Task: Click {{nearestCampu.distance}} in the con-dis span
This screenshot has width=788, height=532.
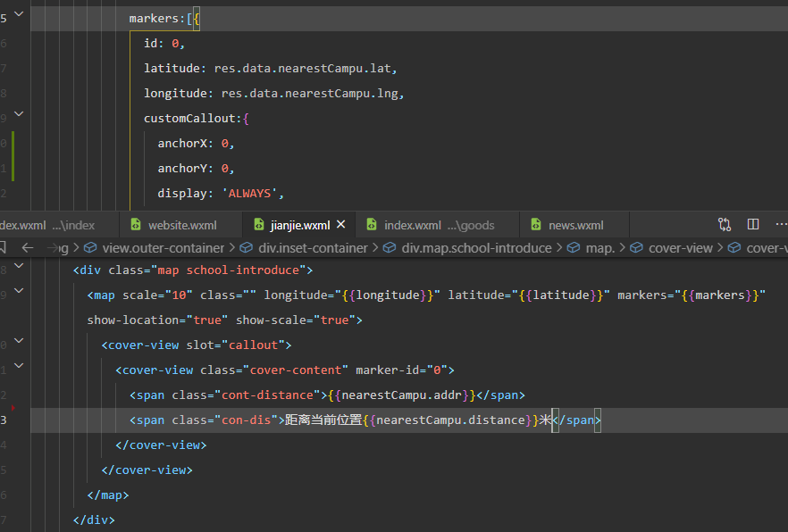Action: (x=451, y=420)
